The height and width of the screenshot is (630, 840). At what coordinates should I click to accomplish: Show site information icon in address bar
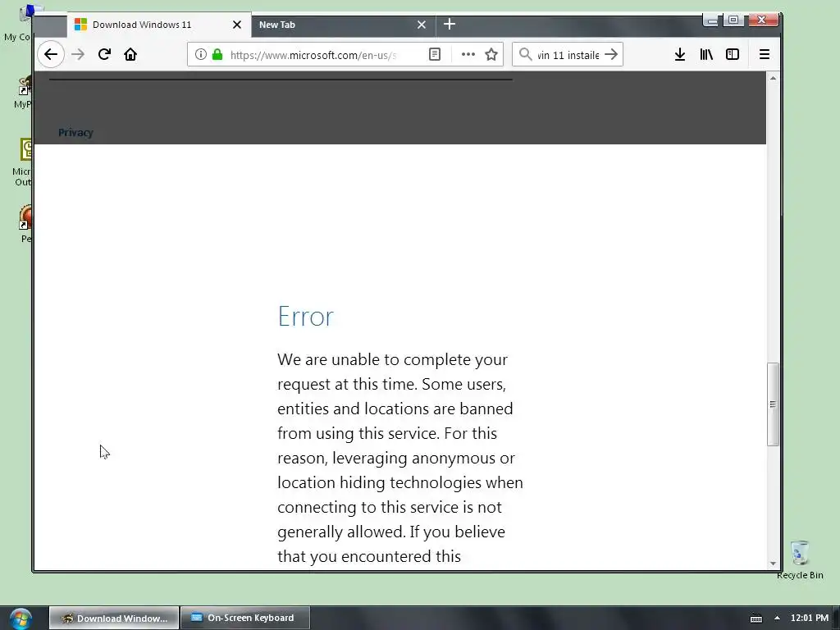[x=200, y=54]
